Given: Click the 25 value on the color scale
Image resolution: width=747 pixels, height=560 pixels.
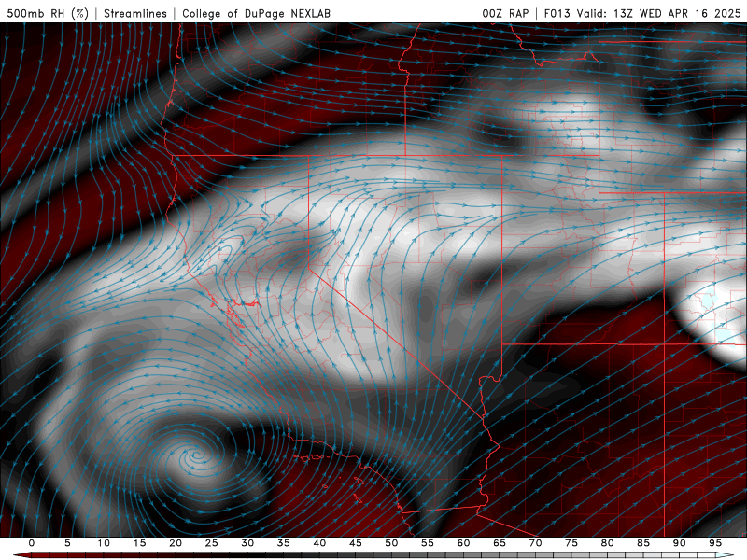Looking at the screenshot, I should click(x=212, y=543).
